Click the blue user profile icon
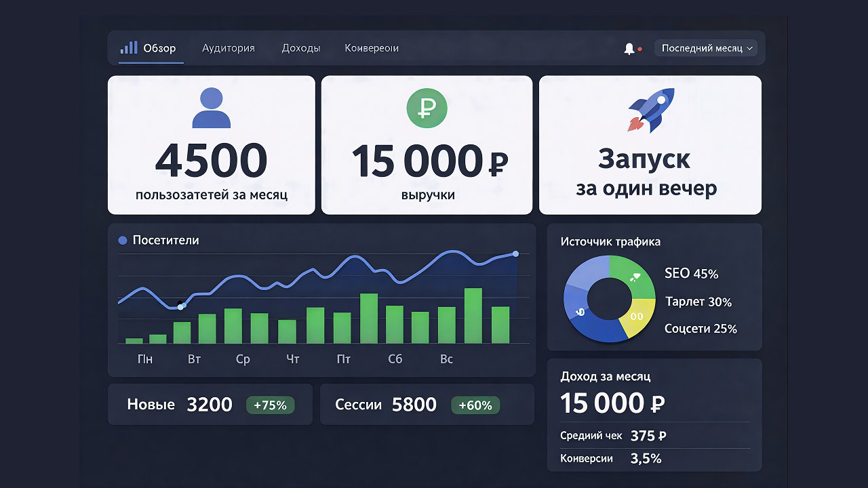868x488 pixels. (212, 109)
